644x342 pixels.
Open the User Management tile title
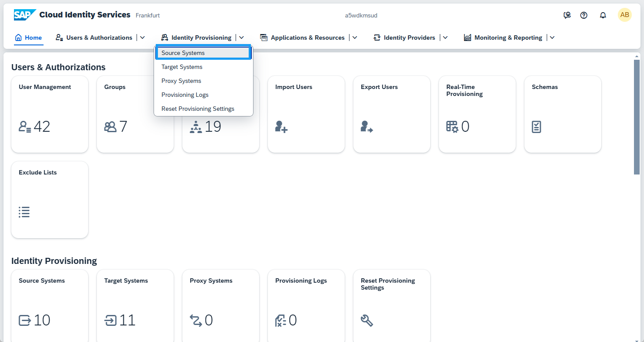coord(45,87)
